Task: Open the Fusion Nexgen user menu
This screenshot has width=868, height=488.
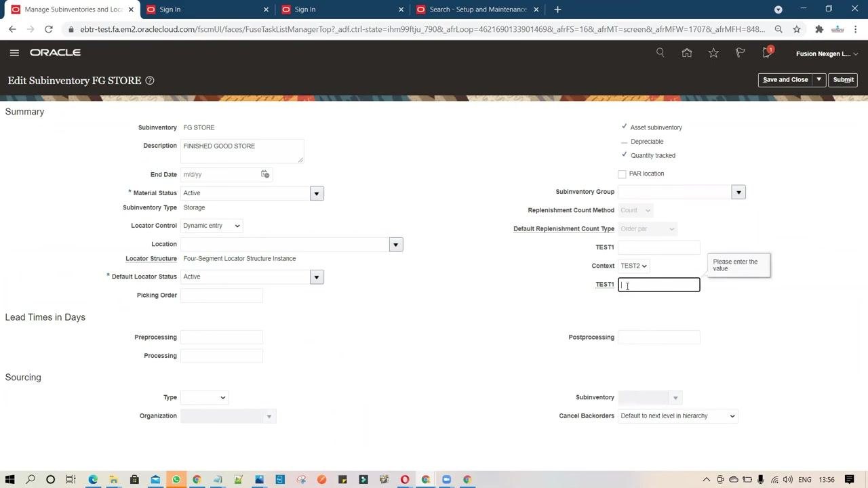Action: click(x=827, y=54)
